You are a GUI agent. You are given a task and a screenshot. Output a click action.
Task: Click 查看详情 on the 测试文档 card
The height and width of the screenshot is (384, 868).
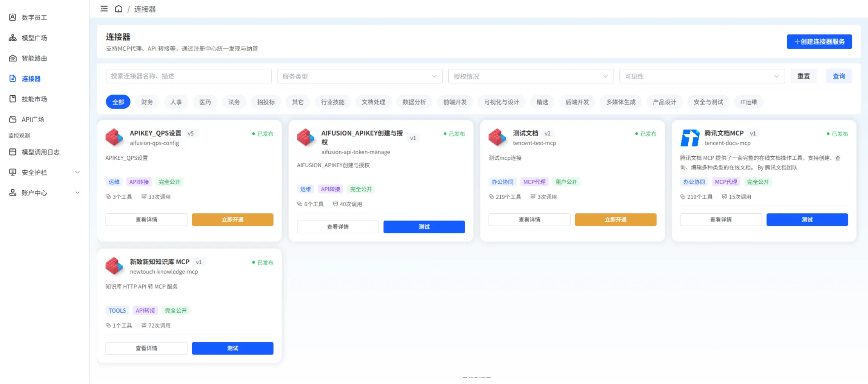529,220
